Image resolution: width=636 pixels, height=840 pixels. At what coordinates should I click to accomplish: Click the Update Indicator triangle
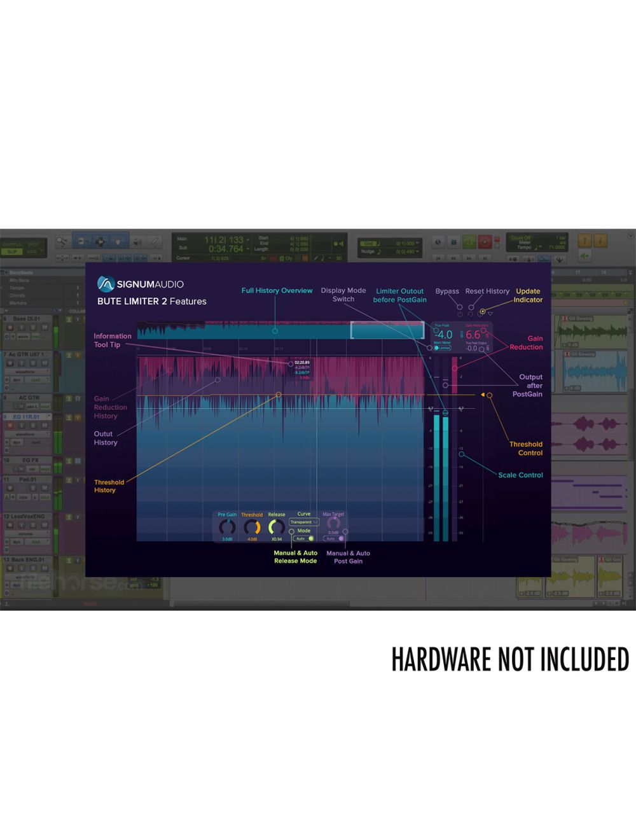click(490, 314)
